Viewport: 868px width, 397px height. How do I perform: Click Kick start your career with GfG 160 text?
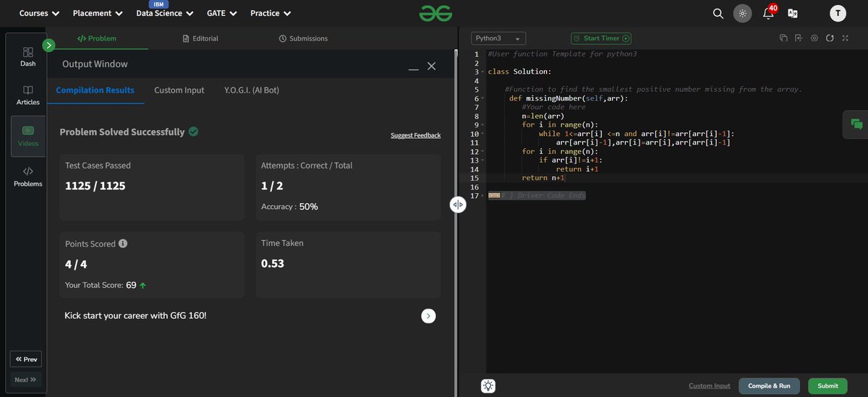tap(136, 316)
